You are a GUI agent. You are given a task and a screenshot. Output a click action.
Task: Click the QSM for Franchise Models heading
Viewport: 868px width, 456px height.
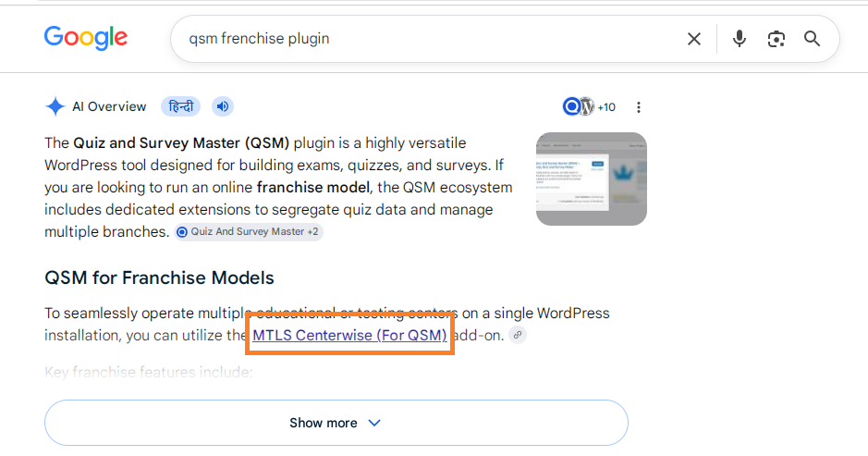click(x=159, y=277)
